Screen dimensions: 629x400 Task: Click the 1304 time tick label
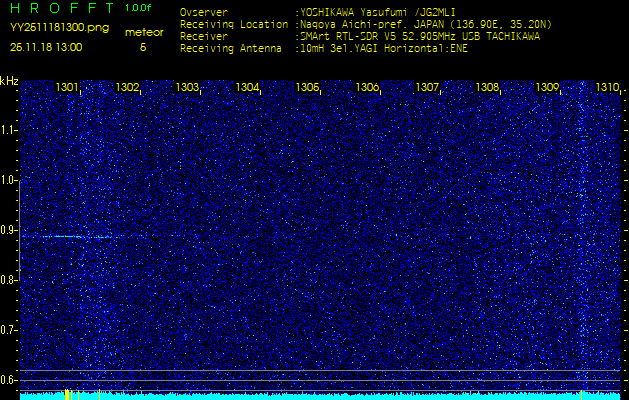tap(247, 88)
